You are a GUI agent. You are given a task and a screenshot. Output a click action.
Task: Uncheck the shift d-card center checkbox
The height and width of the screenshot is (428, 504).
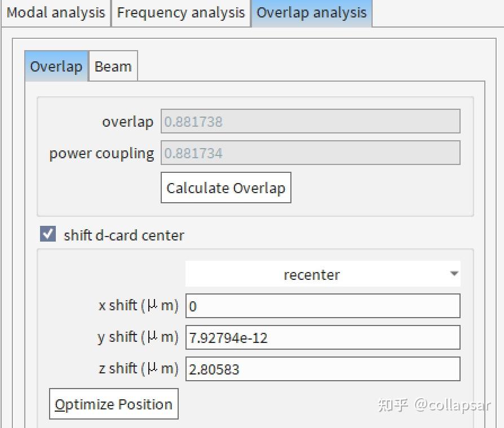[x=48, y=234]
